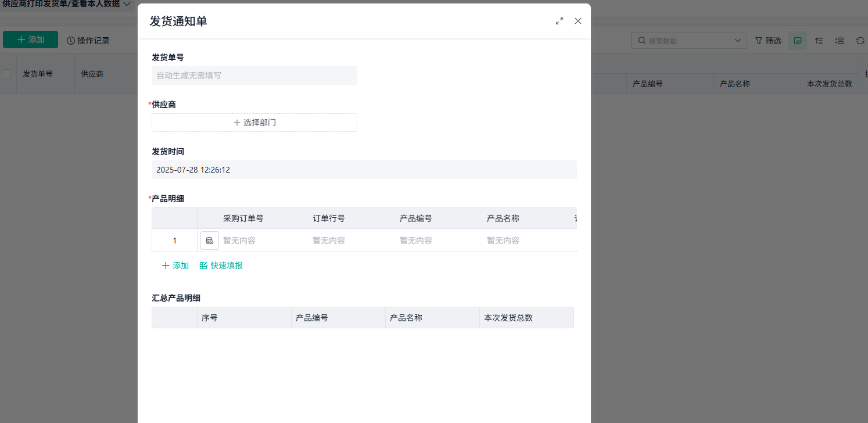The height and width of the screenshot is (423, 868).
Task: Click the green visibility/preview icon in toolbar
Action: tap(798, 40)
